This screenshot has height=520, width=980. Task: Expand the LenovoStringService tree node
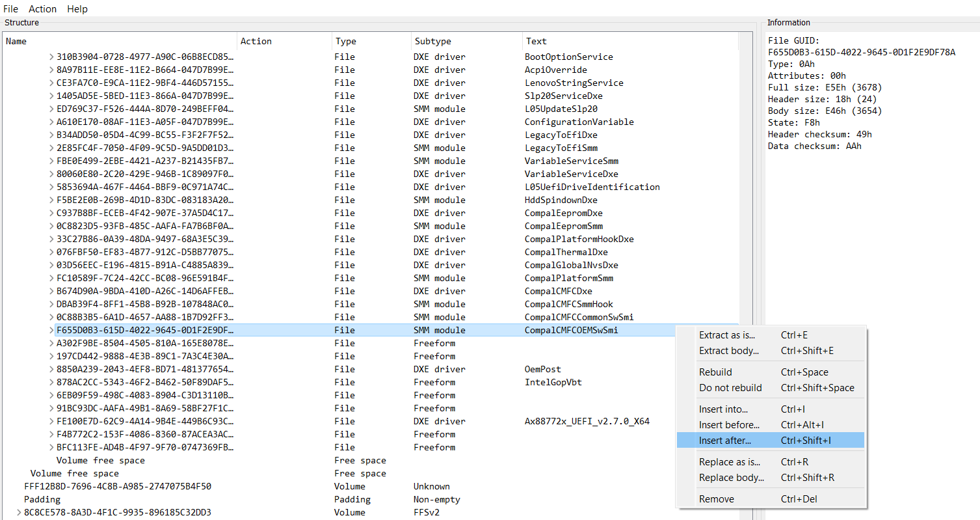point(51,83)
